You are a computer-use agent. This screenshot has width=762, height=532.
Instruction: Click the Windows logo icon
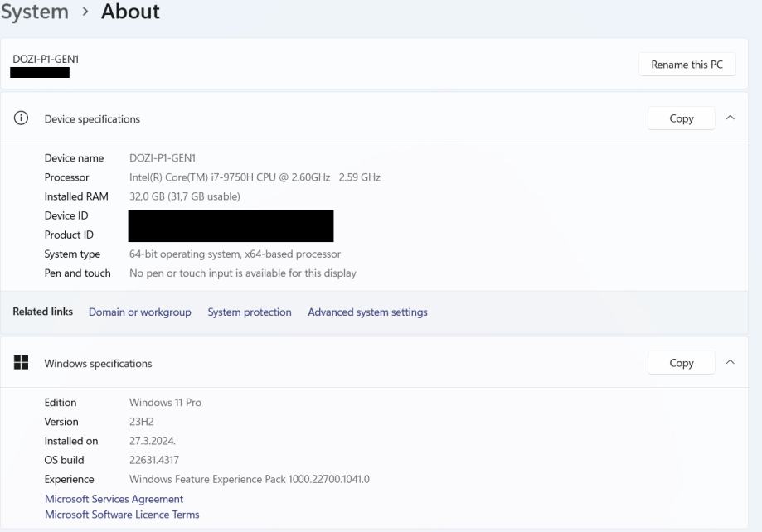coord(21,362)
